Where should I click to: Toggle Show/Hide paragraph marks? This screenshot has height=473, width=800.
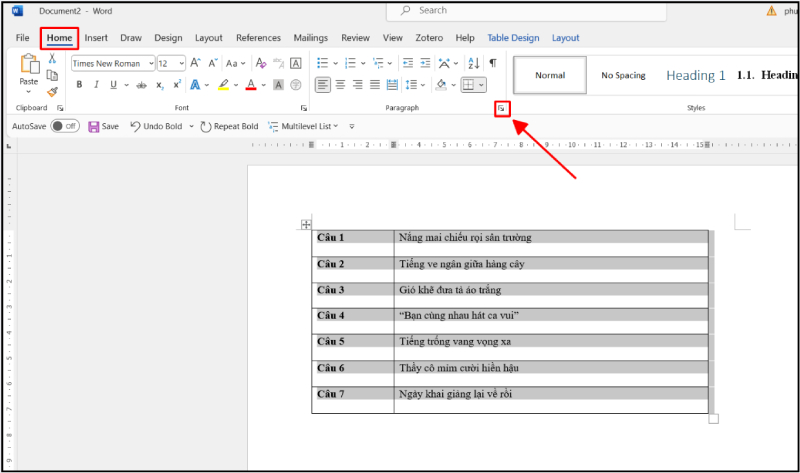click(492, 63)
